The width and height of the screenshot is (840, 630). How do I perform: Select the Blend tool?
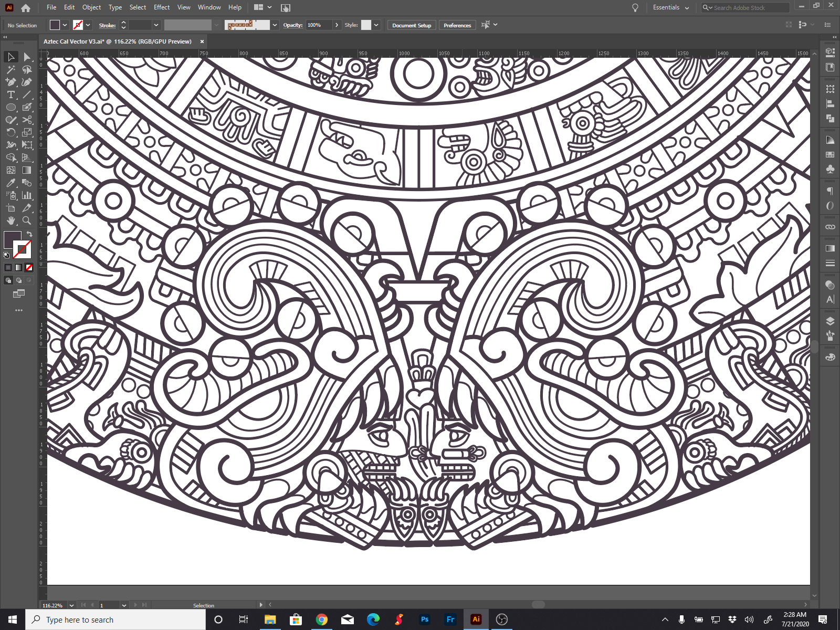[27, 183]
